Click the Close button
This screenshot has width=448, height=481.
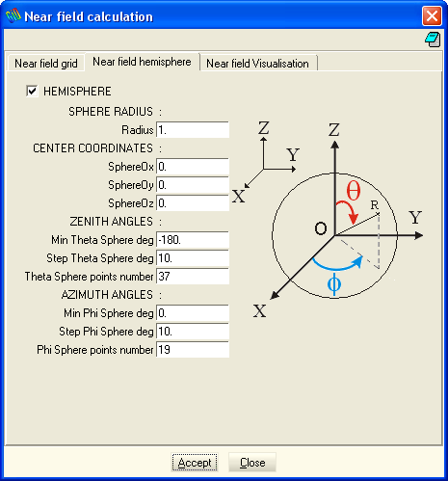(252, 463)
